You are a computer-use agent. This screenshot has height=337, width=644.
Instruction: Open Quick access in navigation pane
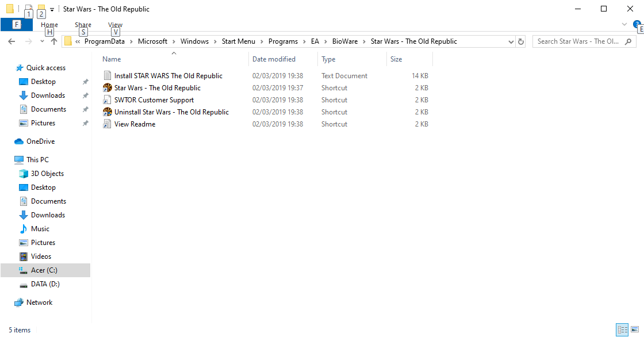46,68
